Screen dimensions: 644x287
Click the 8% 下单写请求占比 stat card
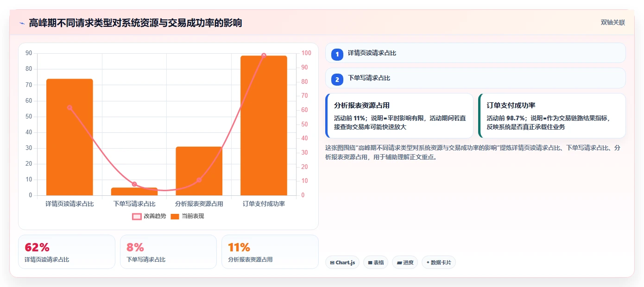(x=168, y=252)
